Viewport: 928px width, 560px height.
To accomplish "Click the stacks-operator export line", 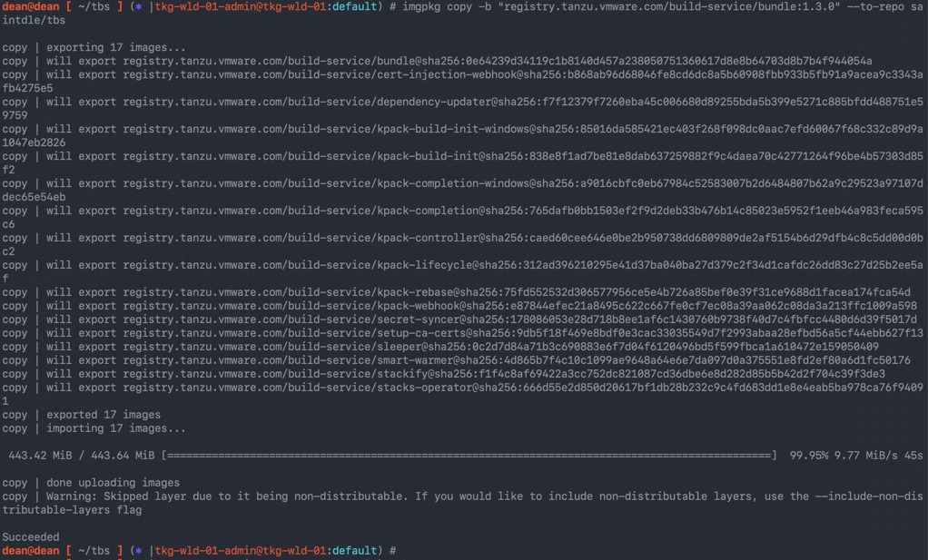I will click(x=462, y=395).
